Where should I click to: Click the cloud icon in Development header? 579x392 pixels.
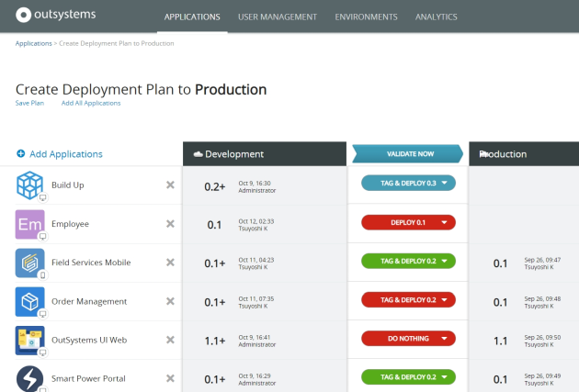point(199,154)
